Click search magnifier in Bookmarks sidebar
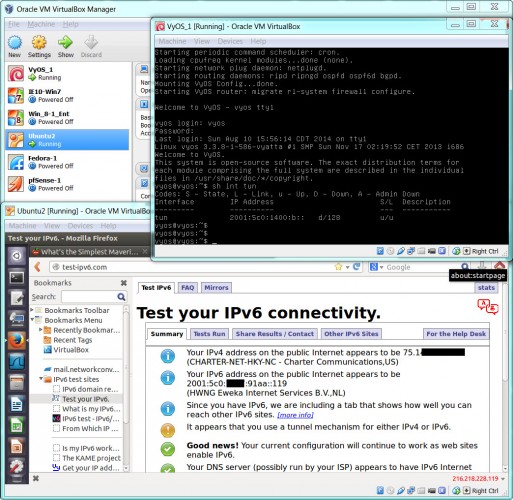The height and width of the screenshot is (500, 513). [x=121, y=297]
